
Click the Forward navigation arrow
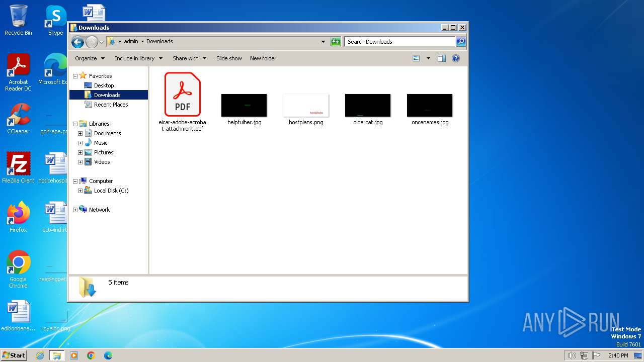[92, 42]
